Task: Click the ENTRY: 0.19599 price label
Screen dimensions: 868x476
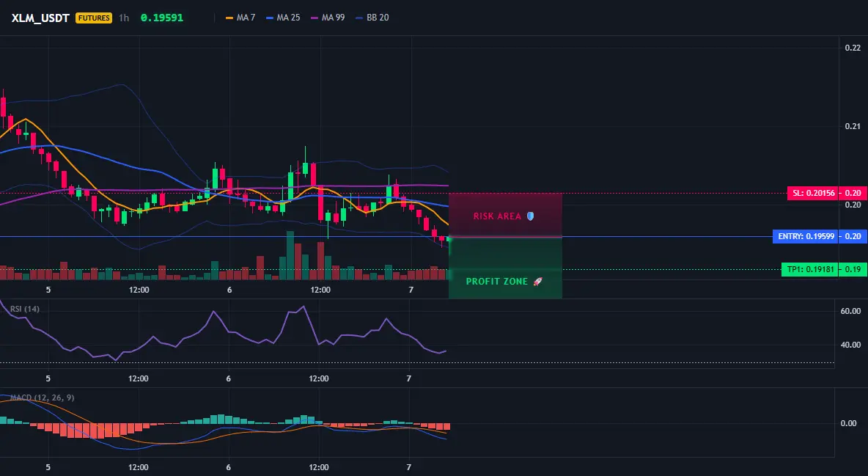Action: [806, 237]
